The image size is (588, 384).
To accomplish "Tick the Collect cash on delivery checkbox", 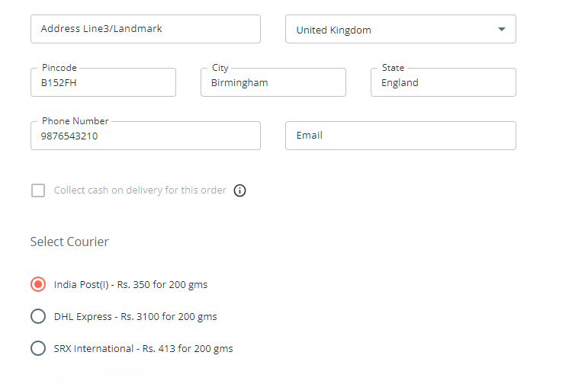I will pyautogui.click(x=38, y=190).
